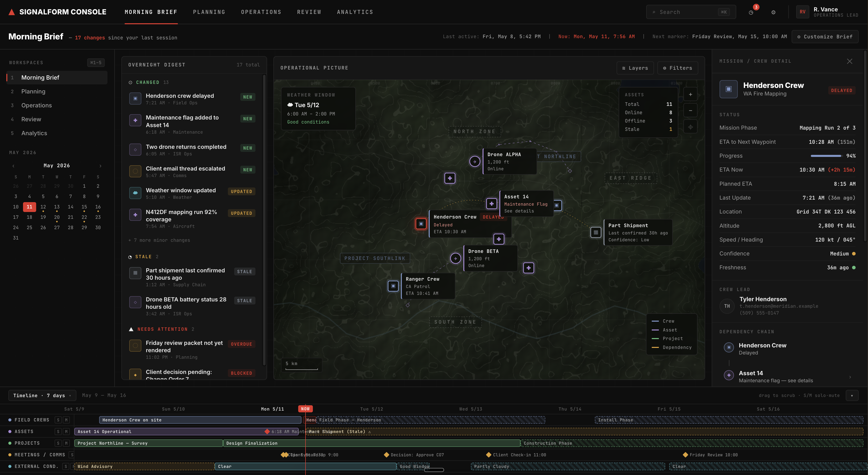Solo the Field Crews timeline track
The height and width of the screenshot is (475, 868).
tap(58, 420)
